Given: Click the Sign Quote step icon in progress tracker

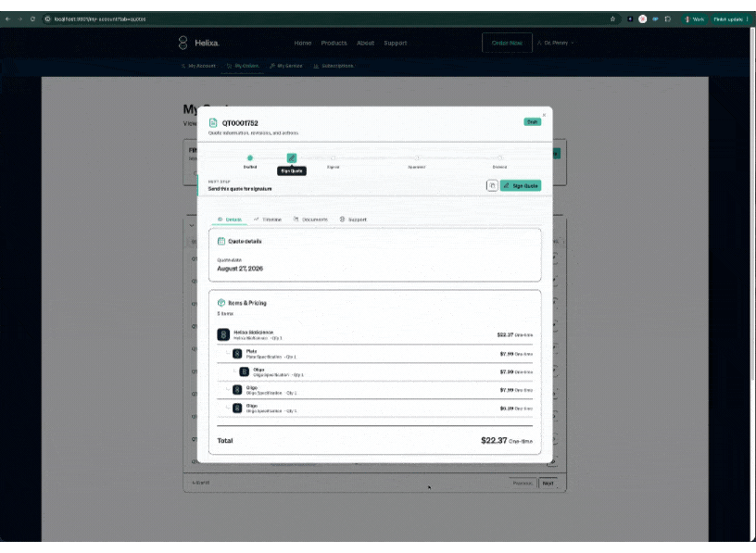Looking at the screenshot, I should tap(292, 158).
